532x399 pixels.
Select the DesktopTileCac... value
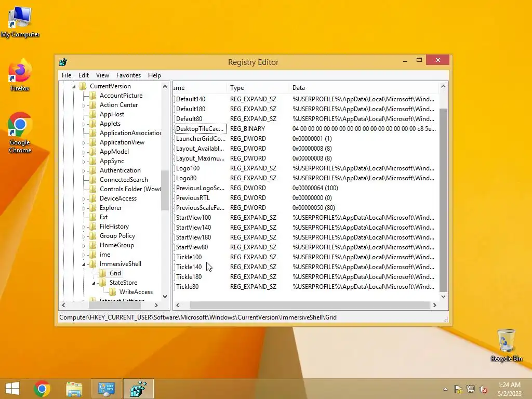(x=200, y=129)
